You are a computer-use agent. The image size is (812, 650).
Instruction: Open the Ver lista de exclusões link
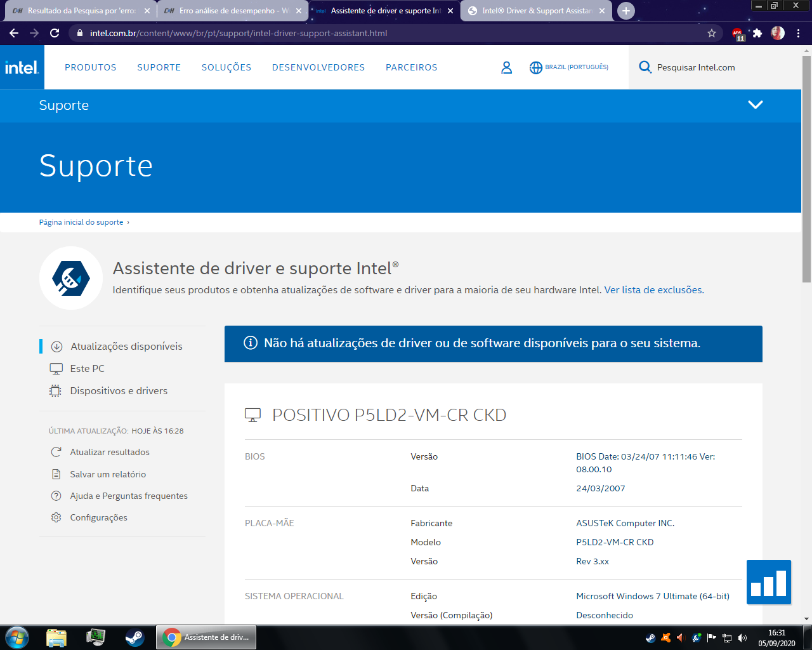[x=653, y=290]
